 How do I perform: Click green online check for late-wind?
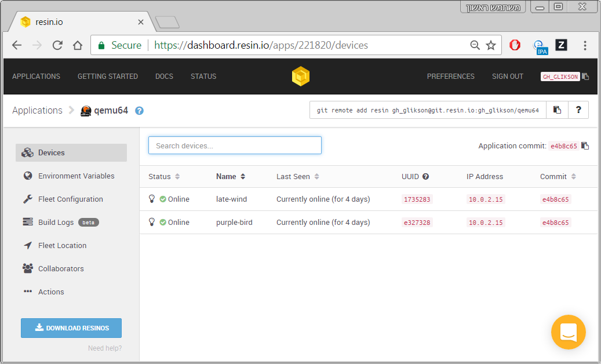tap(163, 199)
